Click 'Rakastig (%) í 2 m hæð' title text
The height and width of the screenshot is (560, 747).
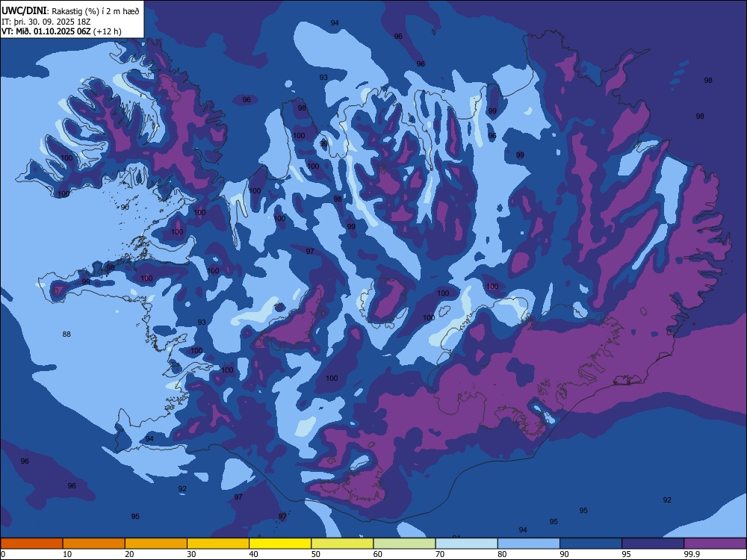click(x=96, y=11)
